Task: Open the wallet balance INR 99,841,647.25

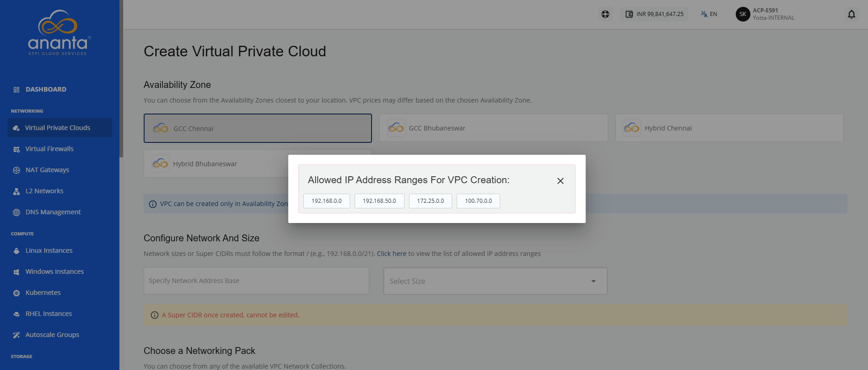Action: pyautogui.click(x=654, y=14)
